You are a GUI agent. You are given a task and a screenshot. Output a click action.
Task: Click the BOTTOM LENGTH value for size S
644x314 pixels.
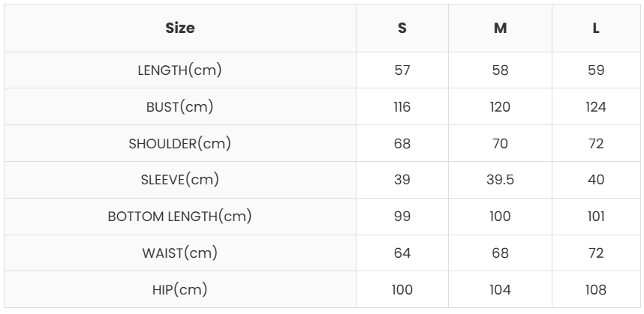[x=402, y=217]
